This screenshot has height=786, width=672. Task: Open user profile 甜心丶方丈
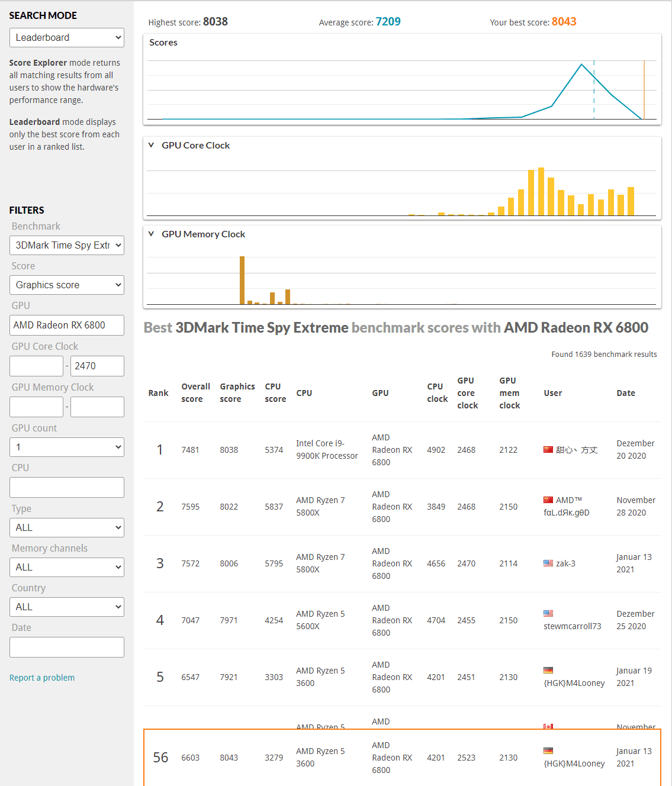(577, 450)
